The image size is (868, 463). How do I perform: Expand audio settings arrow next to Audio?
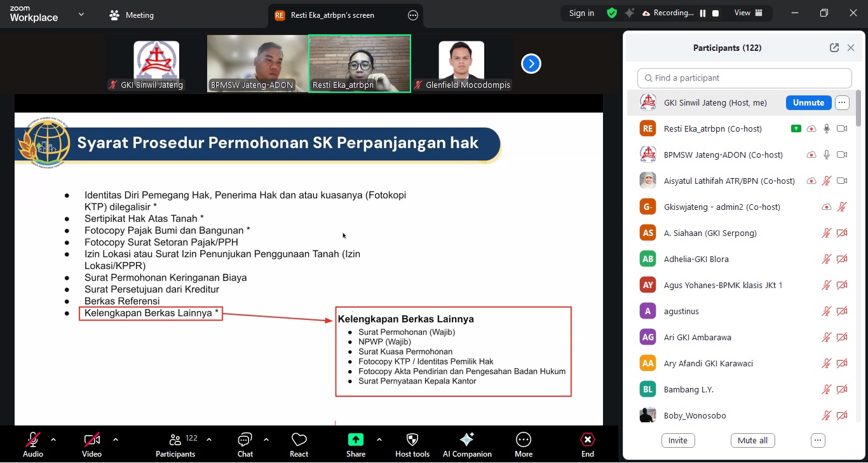point(53,439)
